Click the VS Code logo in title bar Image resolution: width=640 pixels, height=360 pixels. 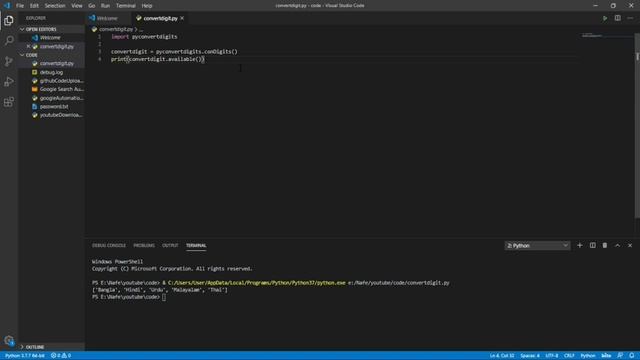click(7, 6)
